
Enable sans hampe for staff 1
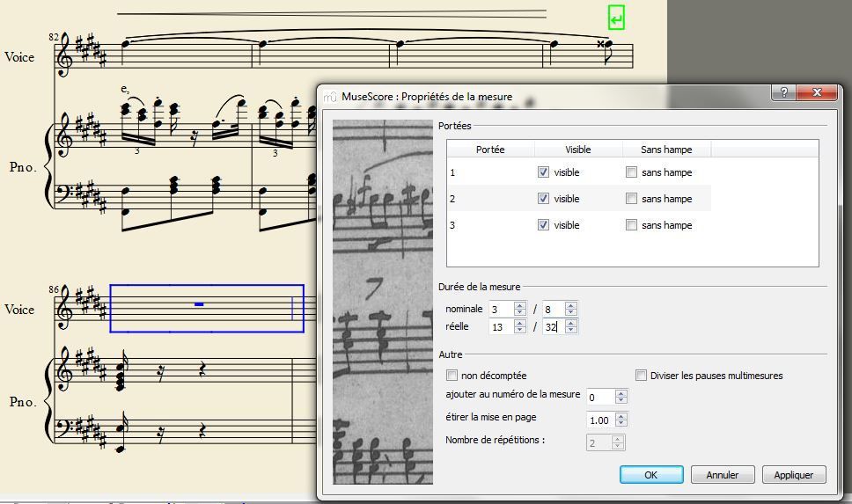[x=631, y=172]
